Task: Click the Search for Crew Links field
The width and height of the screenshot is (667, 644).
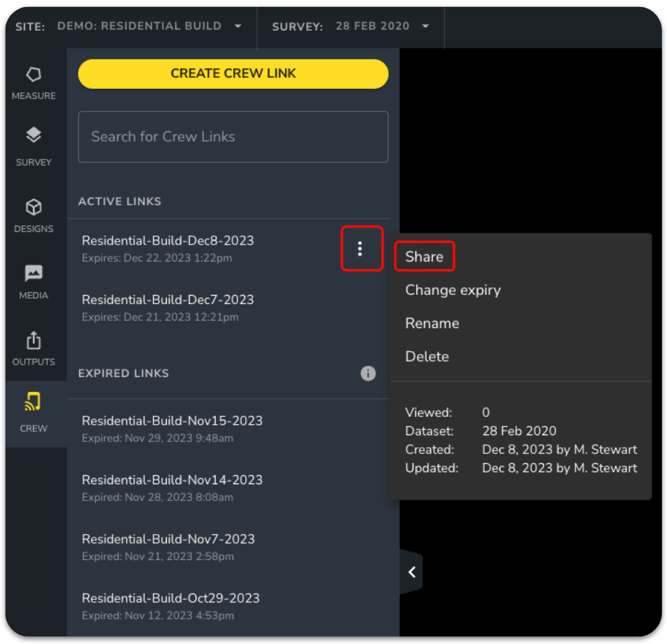Action: [233, 137]
